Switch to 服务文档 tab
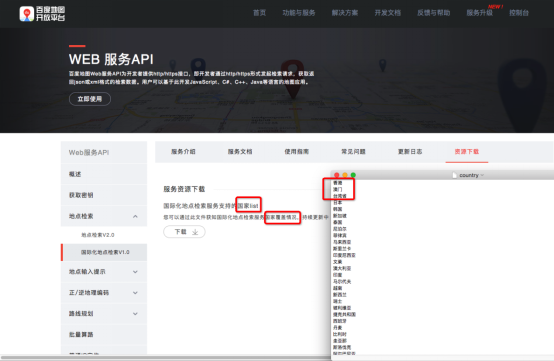554x361 pixels. (x=240, y=152)
